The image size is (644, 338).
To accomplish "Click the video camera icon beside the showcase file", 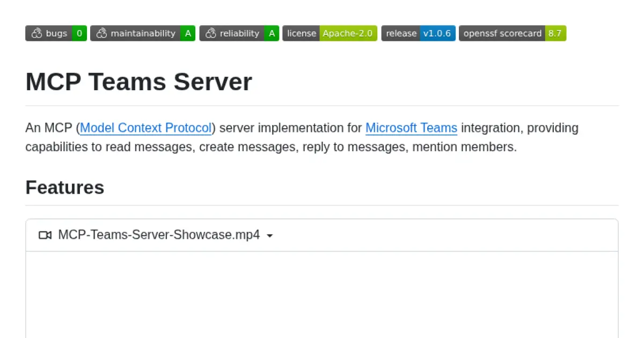I will coord(45,235).
